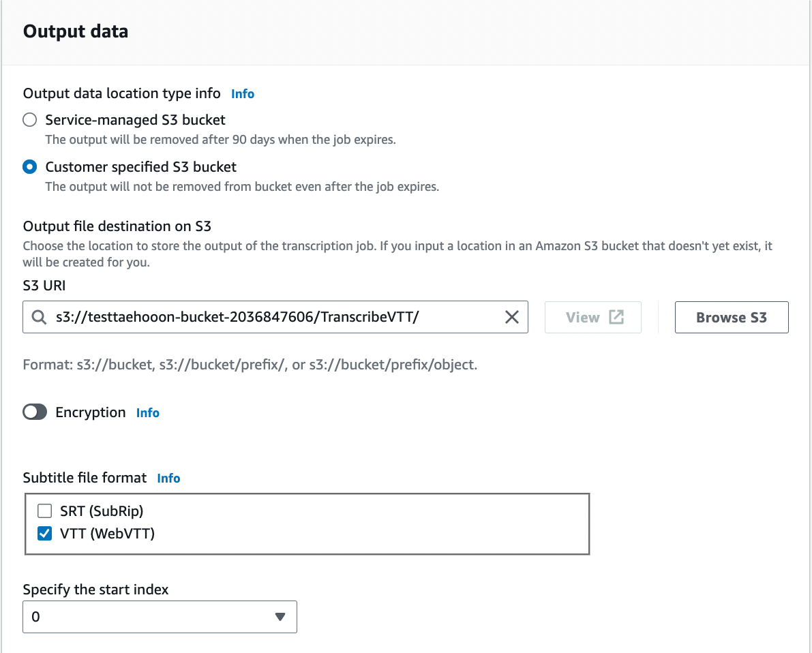Uncheck the VTT (WebVTT) checkbox

[45, 534]
